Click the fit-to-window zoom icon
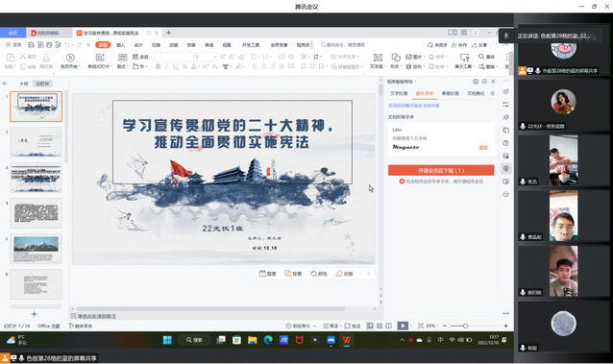The width and height of the screenshot is (613, 364). [x=421, y=326]
